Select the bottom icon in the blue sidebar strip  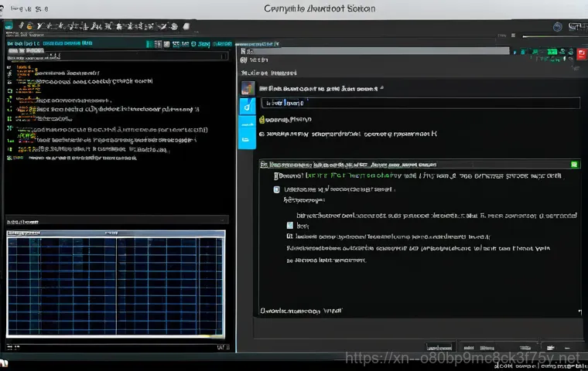pyautogui.click(x=246, y=137)
